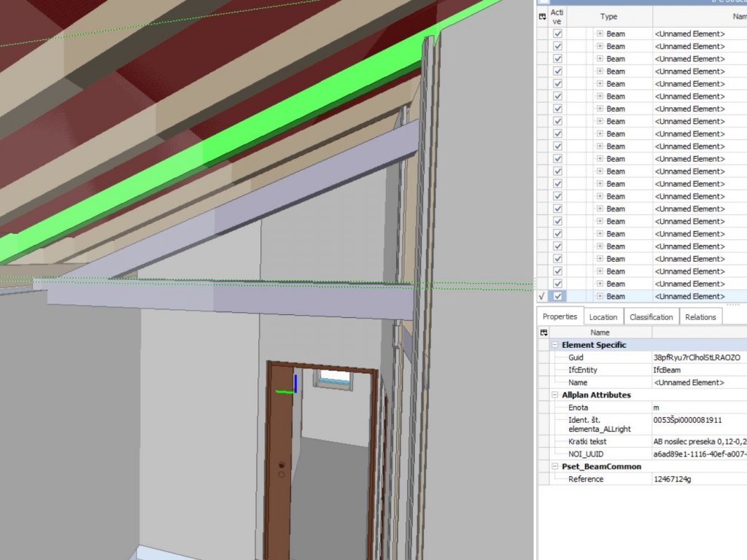
Task: Toggle Active checkbox of the topmost Beam row
Action: [x=558, y=34]
